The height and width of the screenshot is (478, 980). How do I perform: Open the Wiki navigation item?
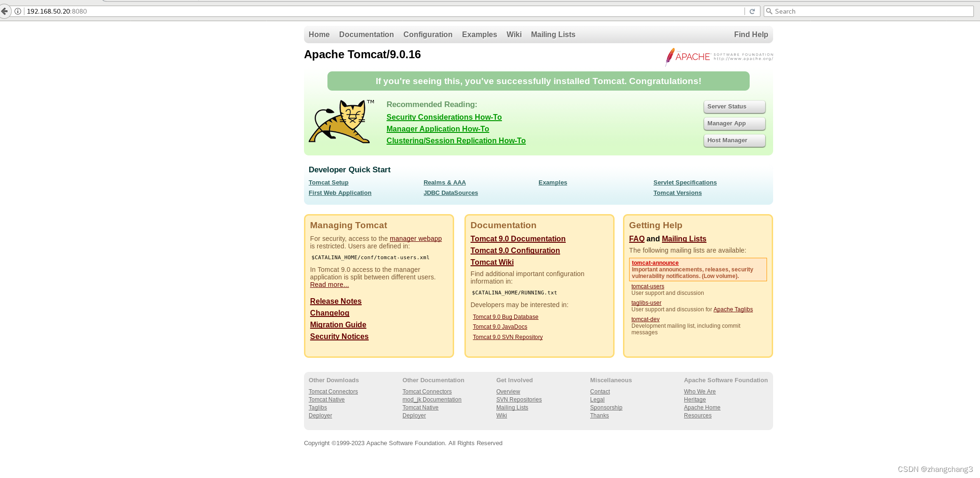pyautogui.click(x=514, y=34)
